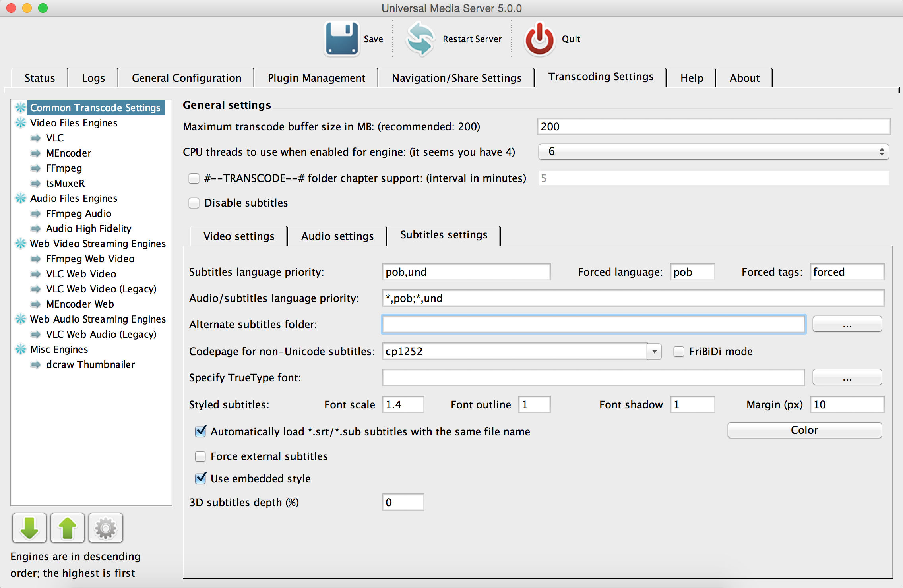The height and width of the screenshot is (588, 903).
Task: Click snowflake icon beside Misc Engines
Action: pos(21,349)
